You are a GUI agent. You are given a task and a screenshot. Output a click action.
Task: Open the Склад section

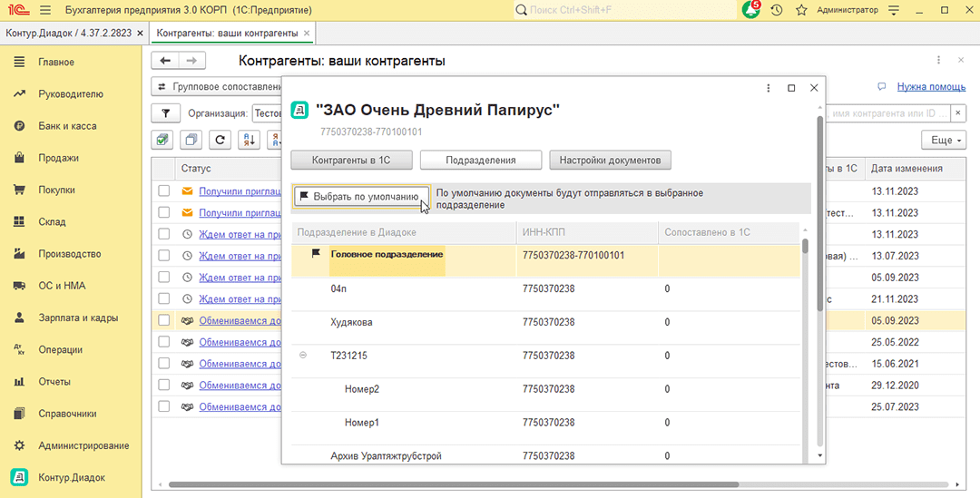point(52,222)
